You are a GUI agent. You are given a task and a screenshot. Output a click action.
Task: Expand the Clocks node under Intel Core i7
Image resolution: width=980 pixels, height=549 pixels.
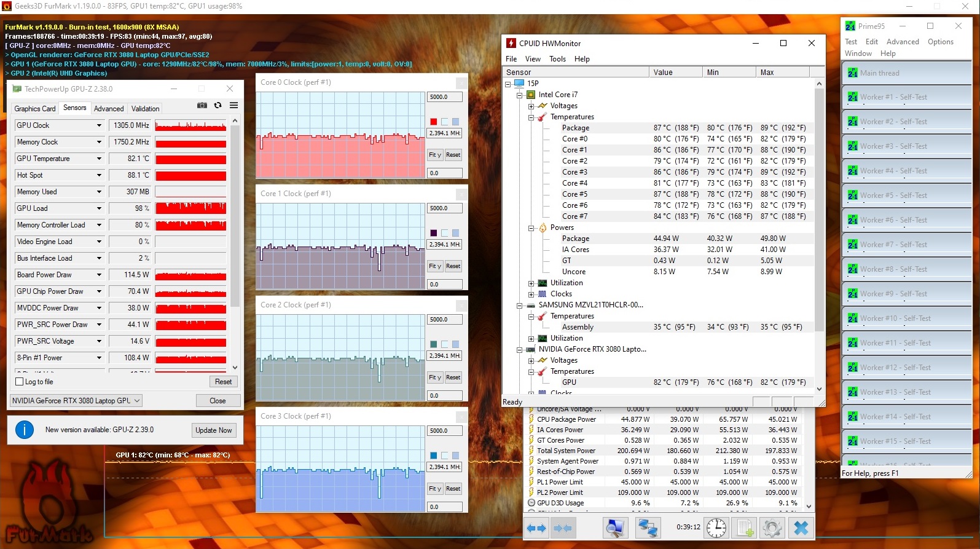click(531, 294)
